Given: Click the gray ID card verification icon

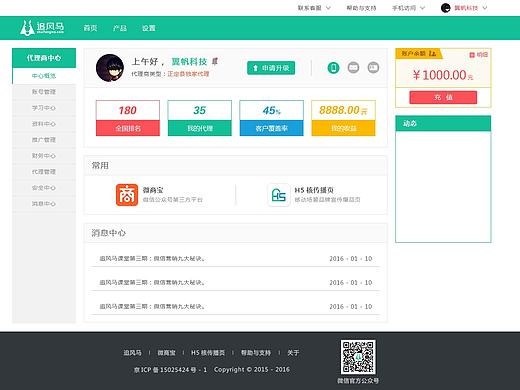Looking at the screenshot, I should [x=373, y=68].
